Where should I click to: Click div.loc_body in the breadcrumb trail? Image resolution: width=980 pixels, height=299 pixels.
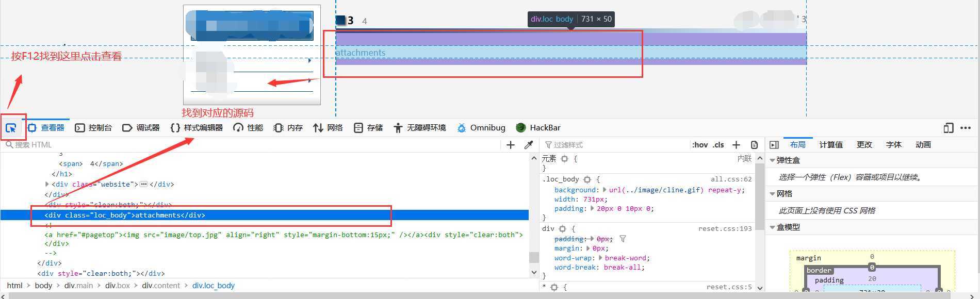[214, 286]
